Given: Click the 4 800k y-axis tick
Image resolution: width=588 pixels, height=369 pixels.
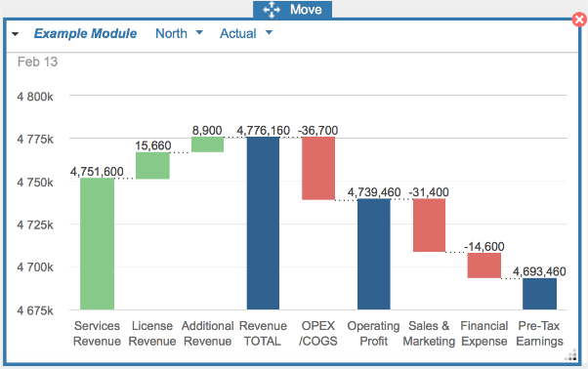Looking at the screenshot, I should click(x=35, y=97).
